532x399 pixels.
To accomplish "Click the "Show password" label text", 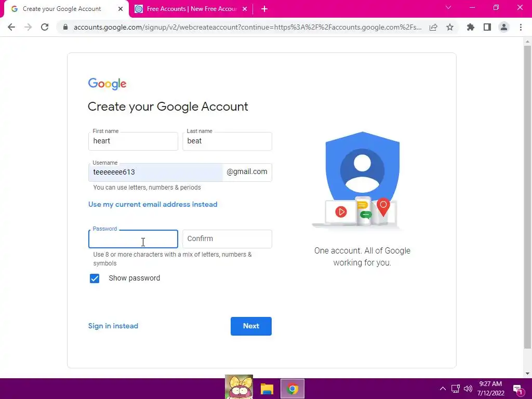I will [135, 278].
